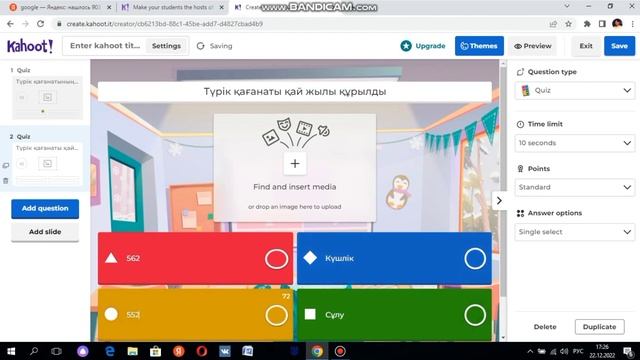Open the Yandex browser taskbar icon
This screenshot has height=360, width=640.
[179, 351]
